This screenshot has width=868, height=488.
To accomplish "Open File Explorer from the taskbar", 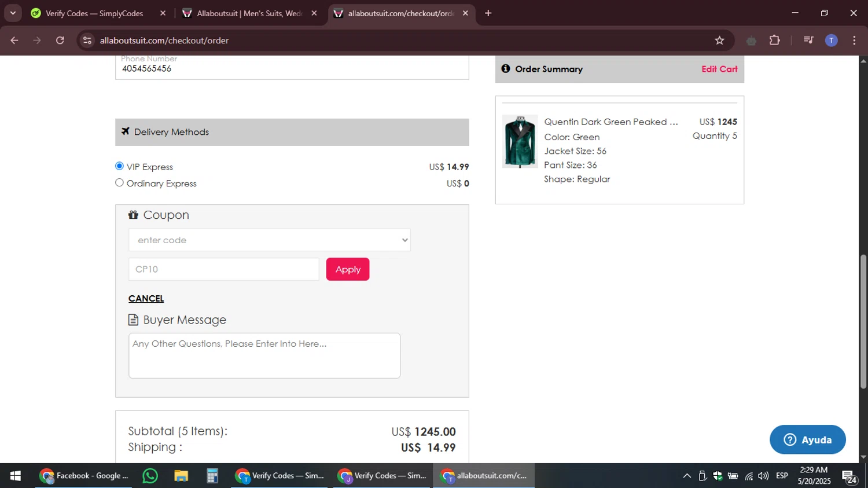I will click(x=181, y=476).
